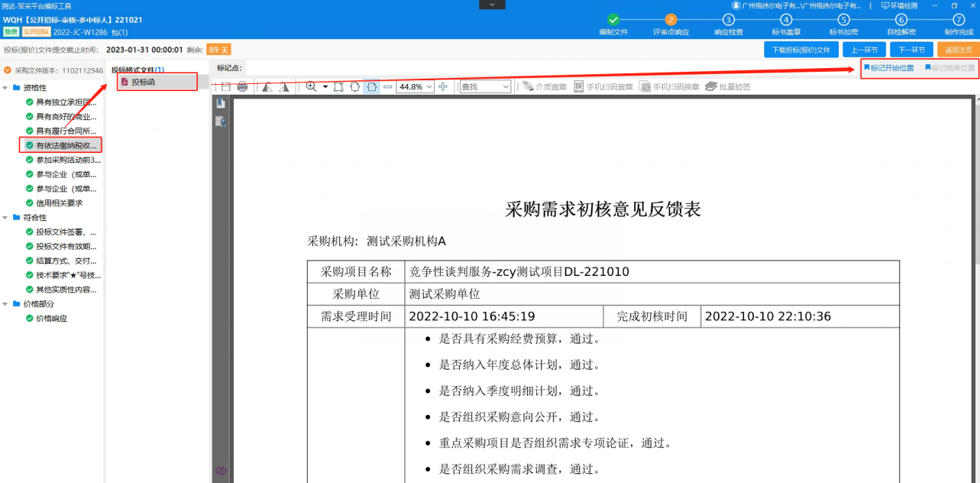Open the second sidebar panel icon below bookmarks
Image resolution: width=980 pixels, height=483 pixels.
tap(221, 121)
